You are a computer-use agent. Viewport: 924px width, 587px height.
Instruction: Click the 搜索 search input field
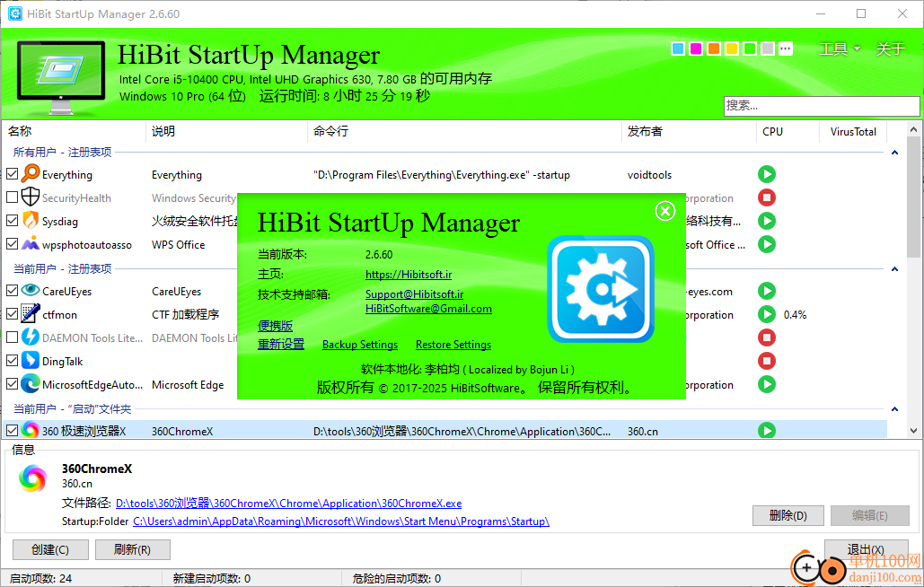click(822, 106)
